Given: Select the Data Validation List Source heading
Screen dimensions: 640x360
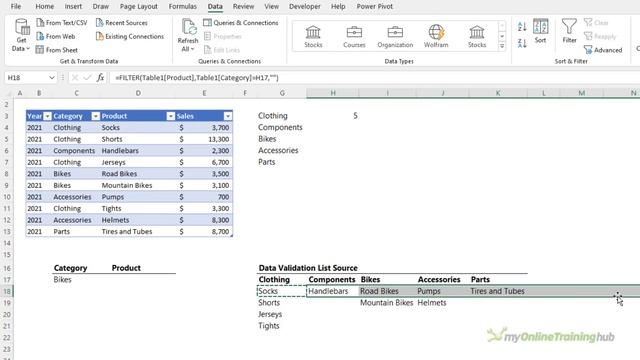Looking at the screenshot, I should click(x=308, y=268).
